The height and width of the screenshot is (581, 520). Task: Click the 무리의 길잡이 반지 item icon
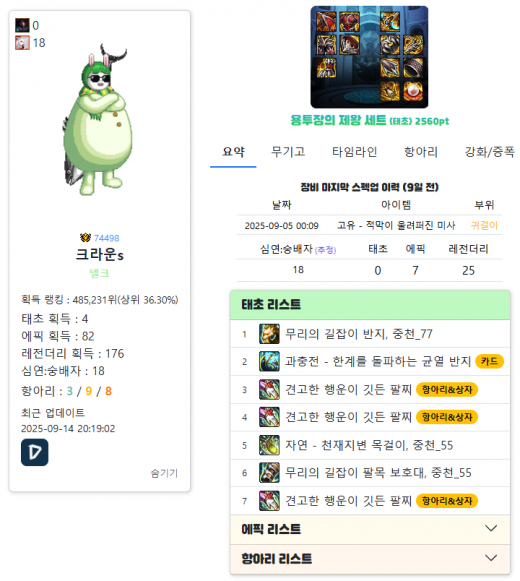[269, 334]
